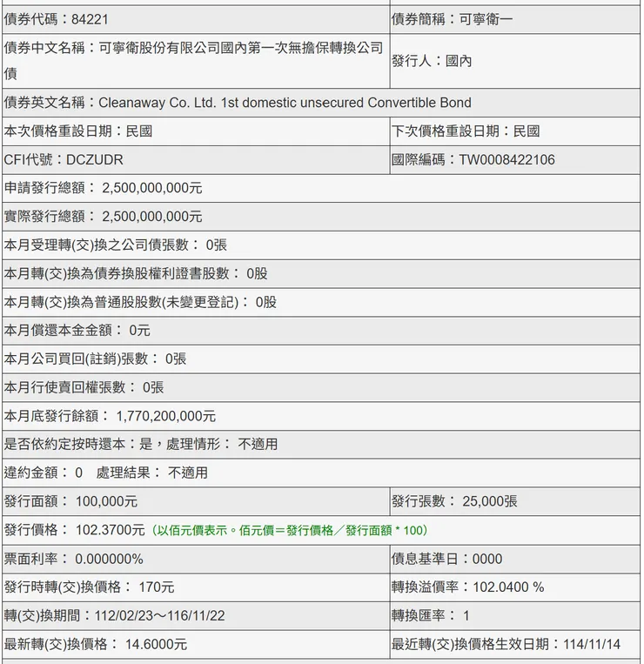
Task: Click 本月轉(交)換為普通股股數 row
Action: (x=321, y=302)
